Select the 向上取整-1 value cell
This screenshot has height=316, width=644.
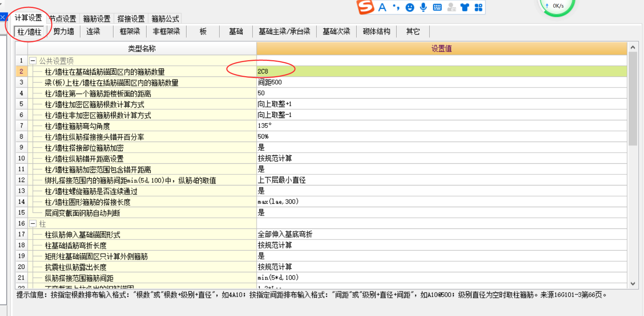tap(442, 115)
